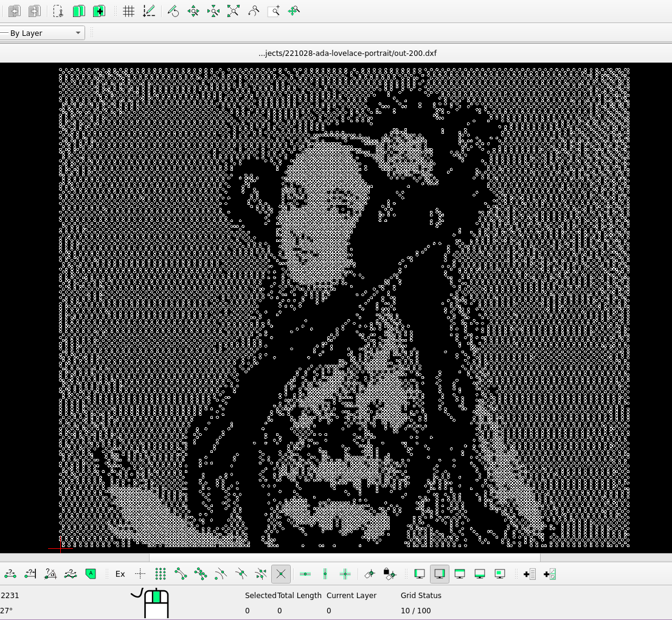Click the Redraw pencil-arrow icon
The width and height of the screenshot is (672, 620).
tap(173, 11)
